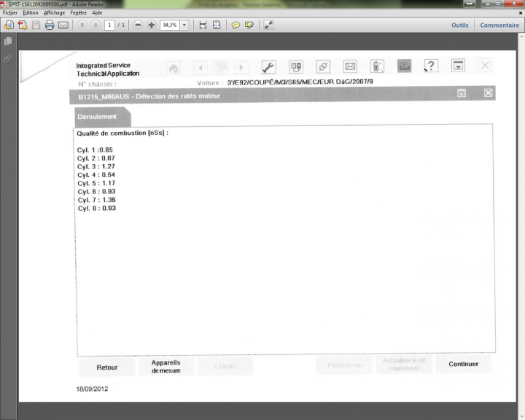The height and width of the screenshot is (420, 525).
Task: Click the ISTA dropdown window icon
Action: (x=458, y=66)
